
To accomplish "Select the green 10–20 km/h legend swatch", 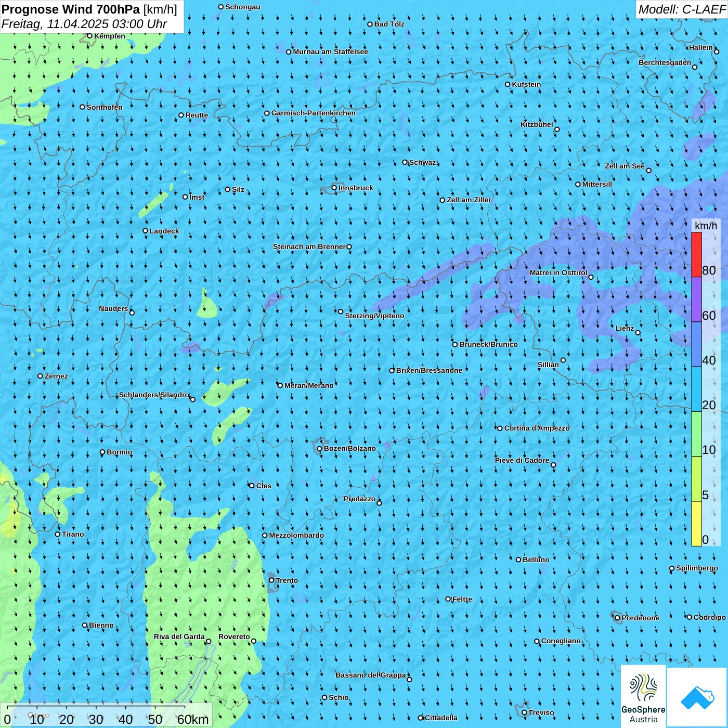I will pos(696,434).
